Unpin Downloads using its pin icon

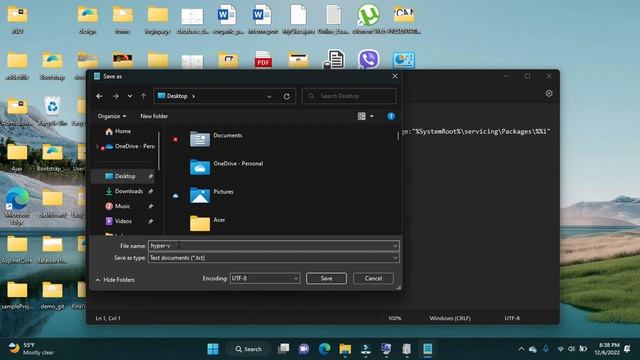pos(151,191)
